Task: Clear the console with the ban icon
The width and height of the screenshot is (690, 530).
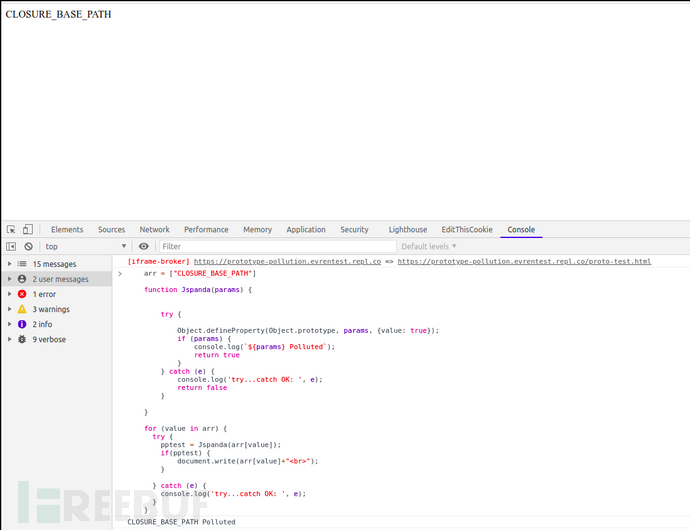Action: tap(29, 247)
